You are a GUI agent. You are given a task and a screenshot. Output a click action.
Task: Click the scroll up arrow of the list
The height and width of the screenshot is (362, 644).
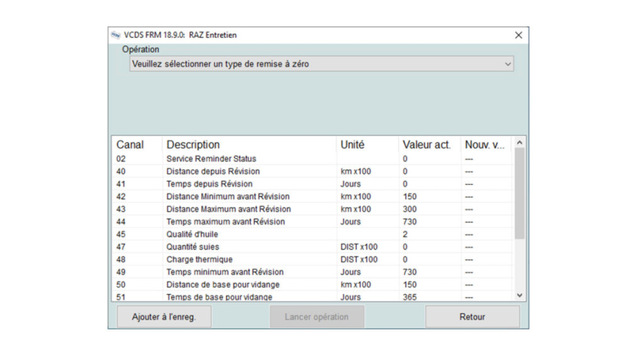520,143
